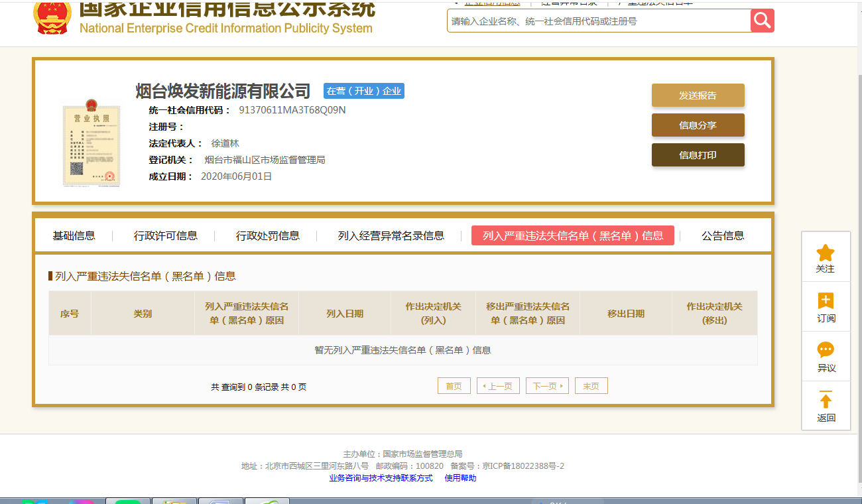Click the 作出决定机关(移出) column header
The height and width of the screenshot is (504, 862).
(x=715, y=314)
